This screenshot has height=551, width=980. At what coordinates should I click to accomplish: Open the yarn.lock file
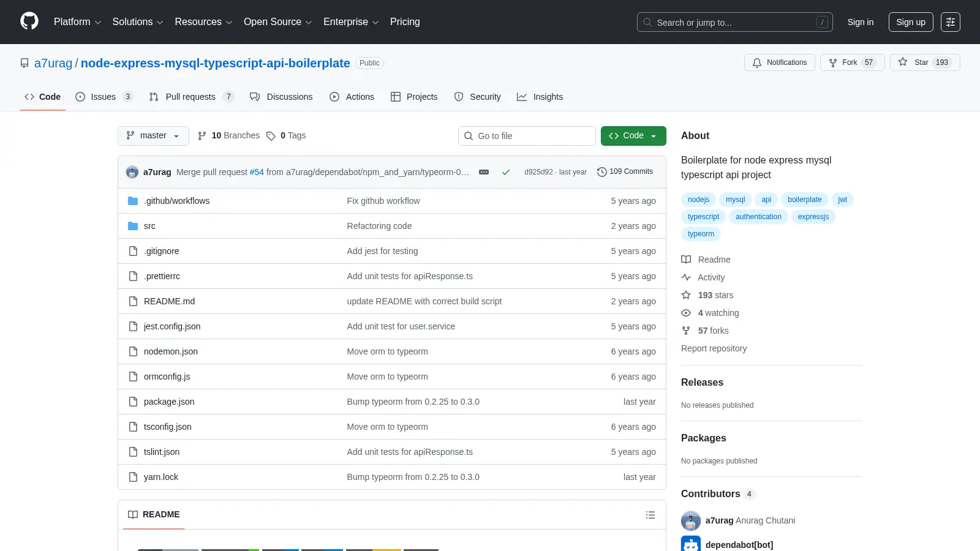[161, 477]
